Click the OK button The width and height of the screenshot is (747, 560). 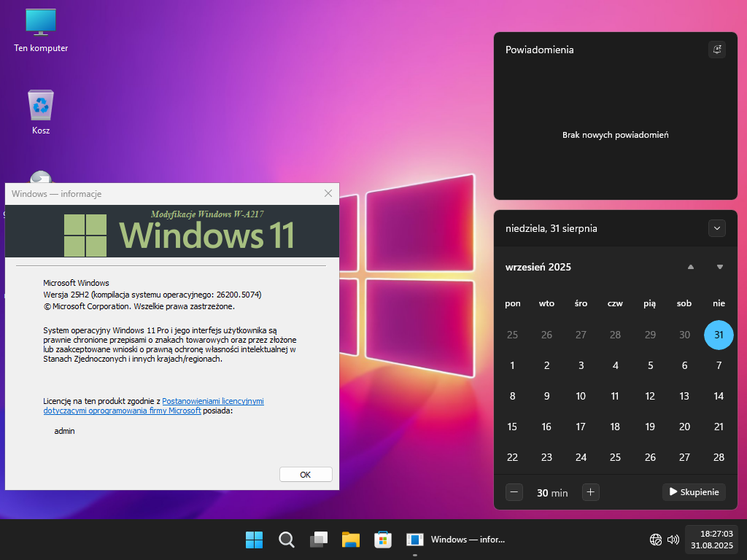coord(306,475)
